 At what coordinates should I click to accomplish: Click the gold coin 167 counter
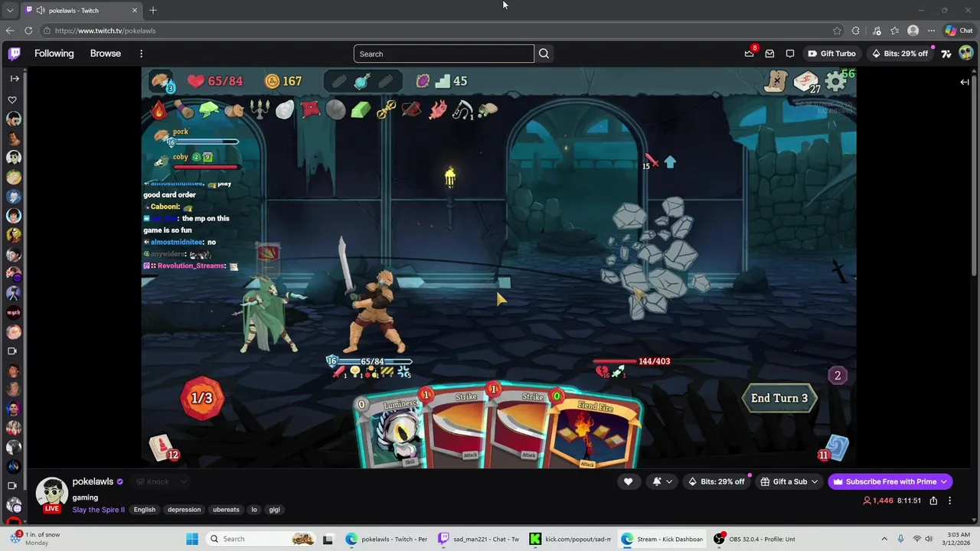point(283,81)
